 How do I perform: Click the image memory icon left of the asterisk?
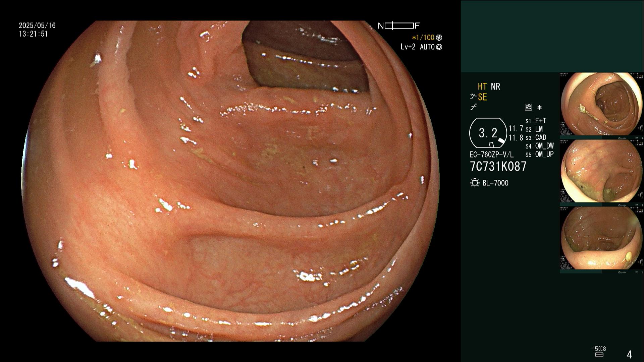tap(528, 107)
